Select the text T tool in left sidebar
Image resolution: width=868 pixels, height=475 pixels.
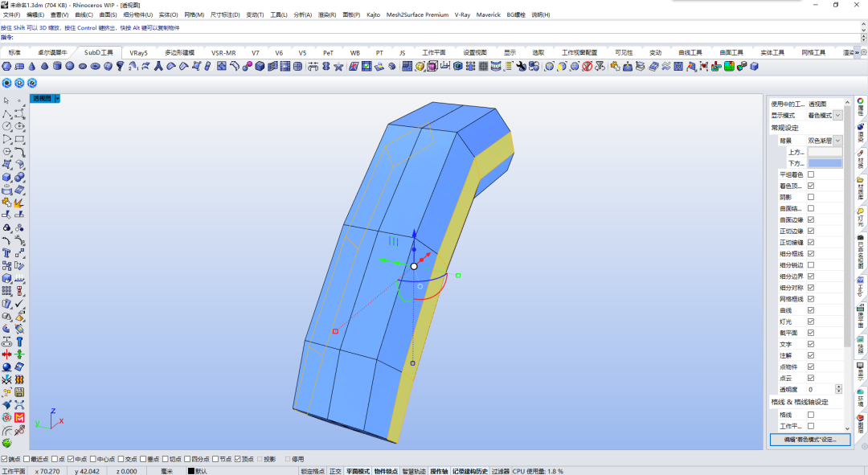(6, 253)
